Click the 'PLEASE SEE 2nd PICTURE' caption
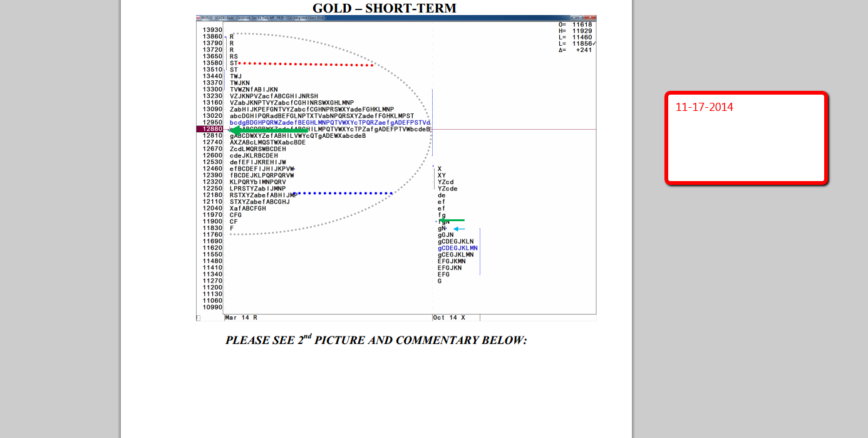 (x=376, y=340)
